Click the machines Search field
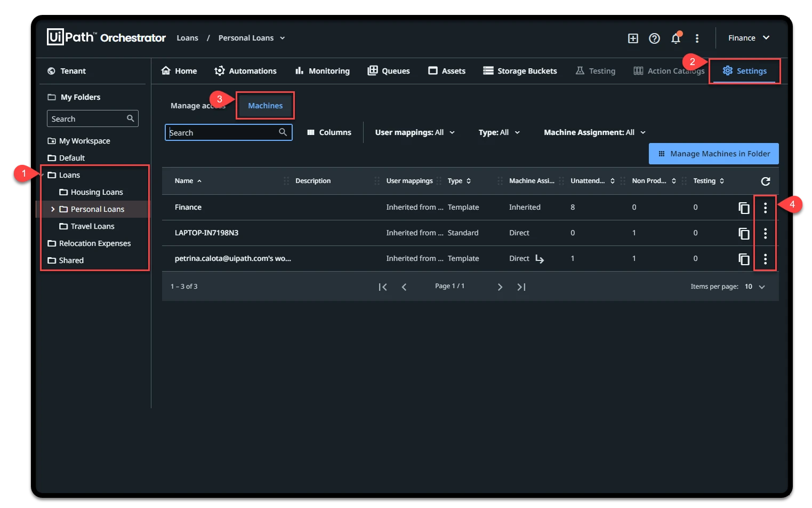 click(228, 132)
